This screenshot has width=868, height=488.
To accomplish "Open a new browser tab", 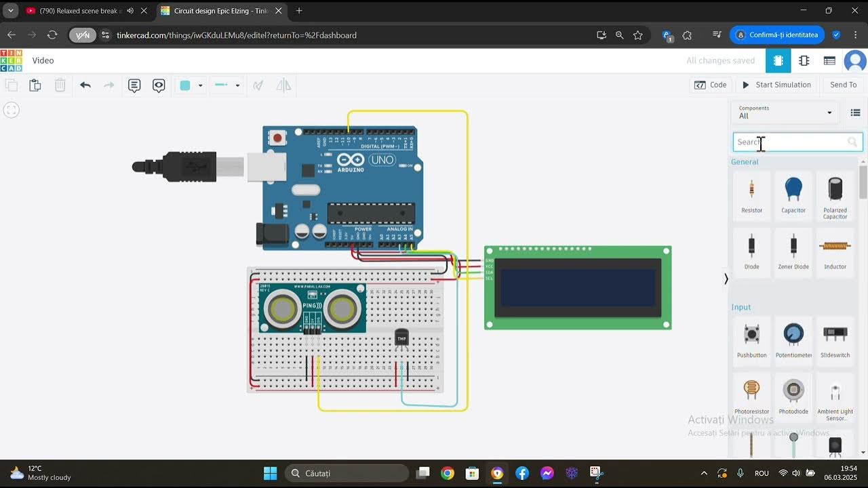I will [x=299, y=11].
